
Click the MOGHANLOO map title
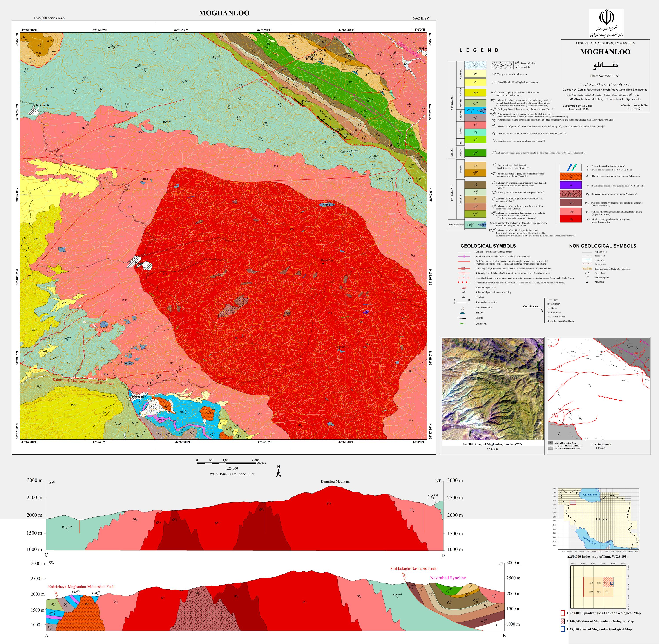(224, 13)
